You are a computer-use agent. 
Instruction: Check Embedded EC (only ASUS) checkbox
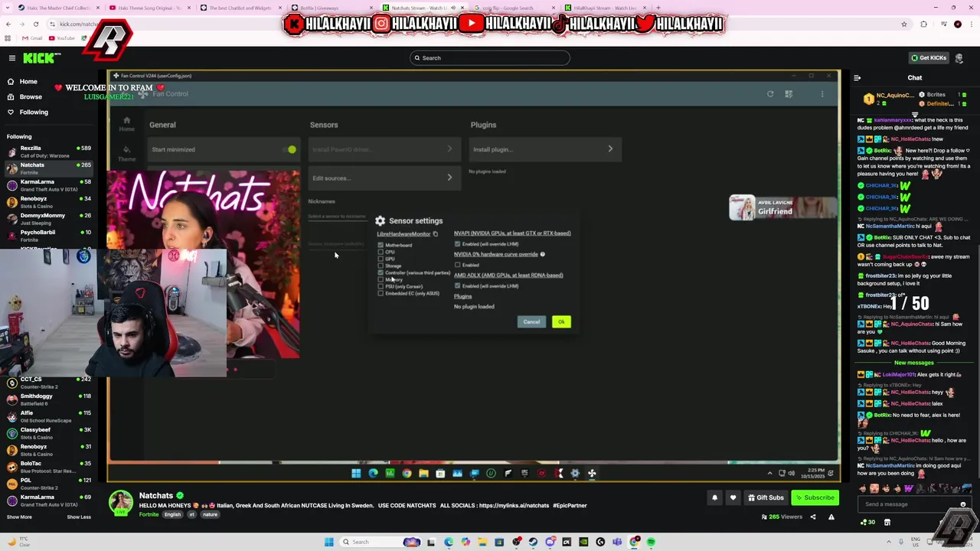tap(381, 293)
